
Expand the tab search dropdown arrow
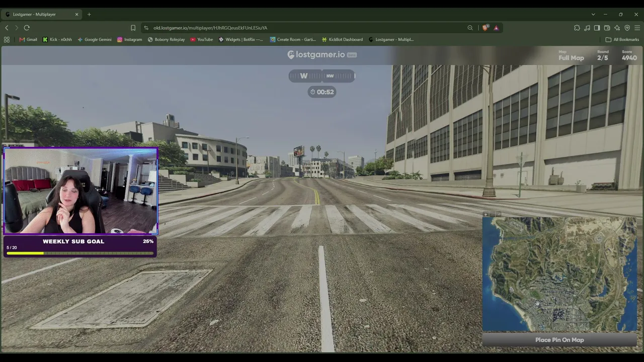click(593, 14)
